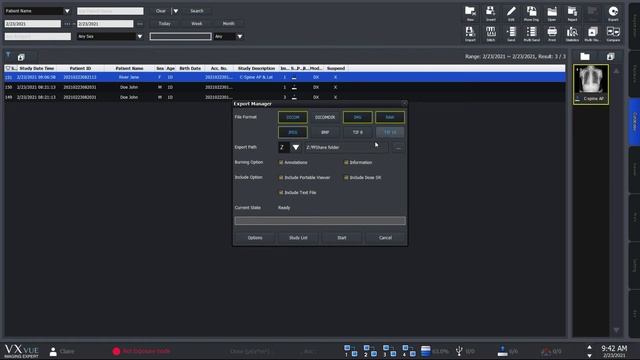
Task: Click the filter funnel icon above study list
Action: [8, 55]
